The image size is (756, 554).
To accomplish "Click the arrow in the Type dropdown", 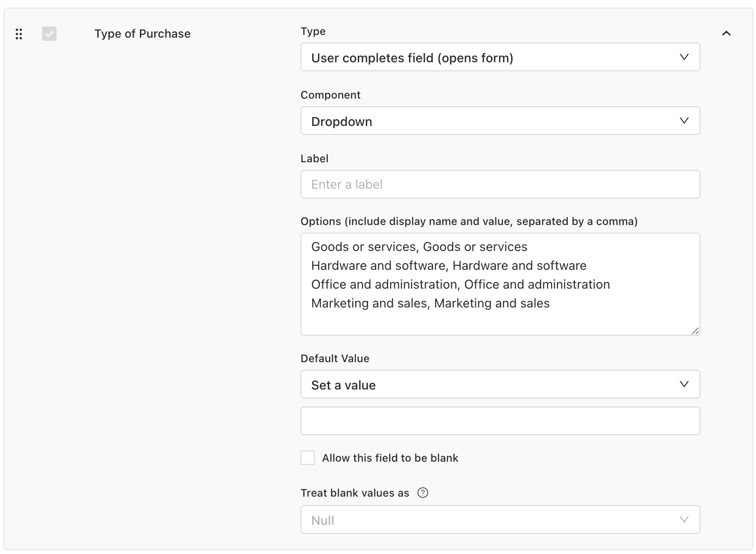I will pyautogui.click(x=684, y=57).
